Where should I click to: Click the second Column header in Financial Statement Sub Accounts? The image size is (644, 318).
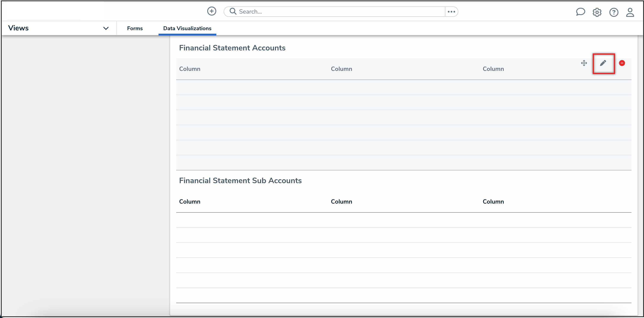pos(341,202)
